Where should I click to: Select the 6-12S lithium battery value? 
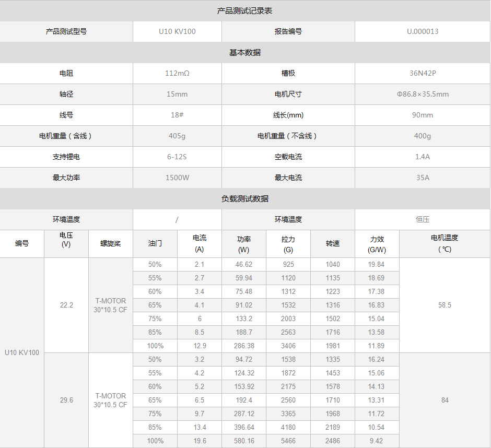click(x=177, y=157)
